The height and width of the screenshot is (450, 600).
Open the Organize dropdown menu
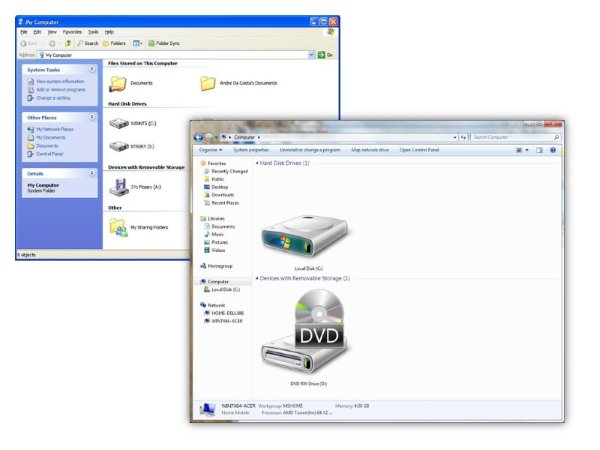point(210,150)
